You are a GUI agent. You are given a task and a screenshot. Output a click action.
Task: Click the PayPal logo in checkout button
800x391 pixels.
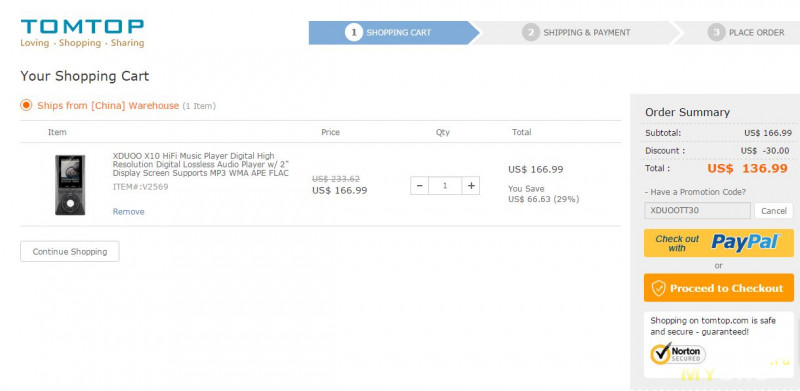(745, 242)
